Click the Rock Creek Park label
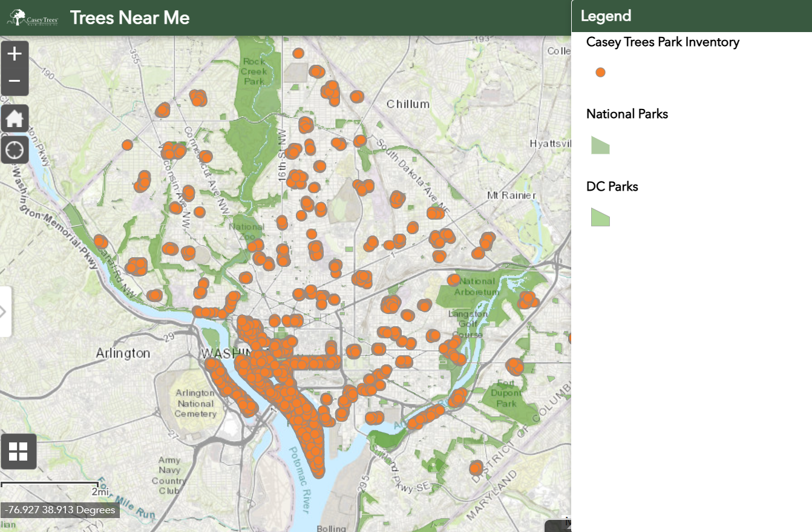 click(x=254, y=71)
